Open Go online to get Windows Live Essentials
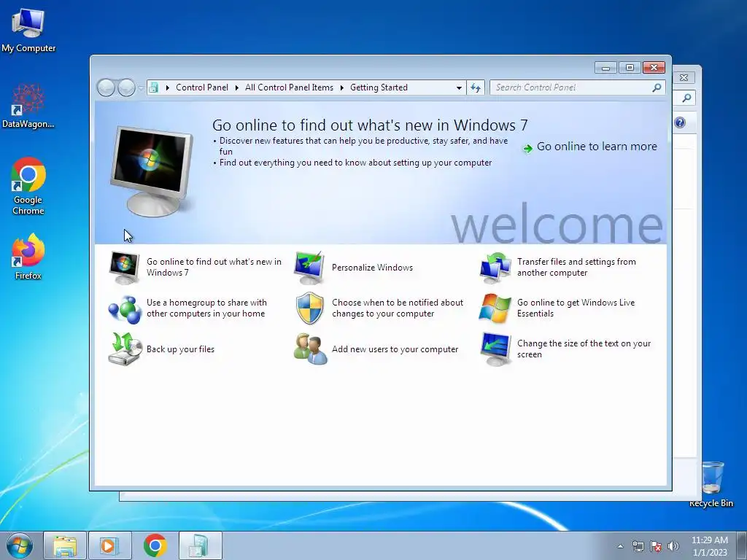Screen dimensions: 747x560 coord(576,308)
